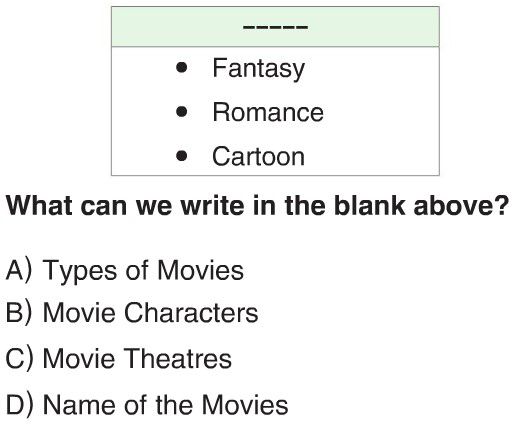Click the letter A) option label
Image resolution: width=515 pixels, height=425 pixels.
pos(20,270)
